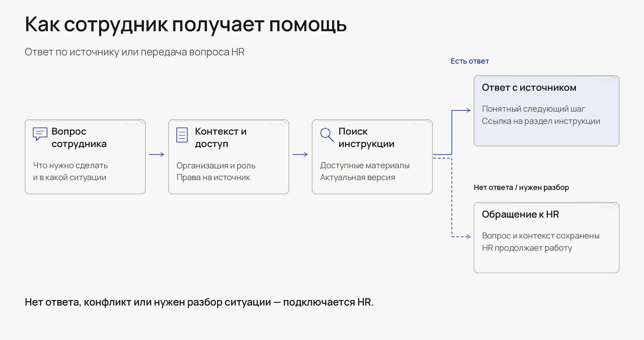Click the document icon beside Контекст и доступ
644x340 pixels.
(x=182, y=135)
